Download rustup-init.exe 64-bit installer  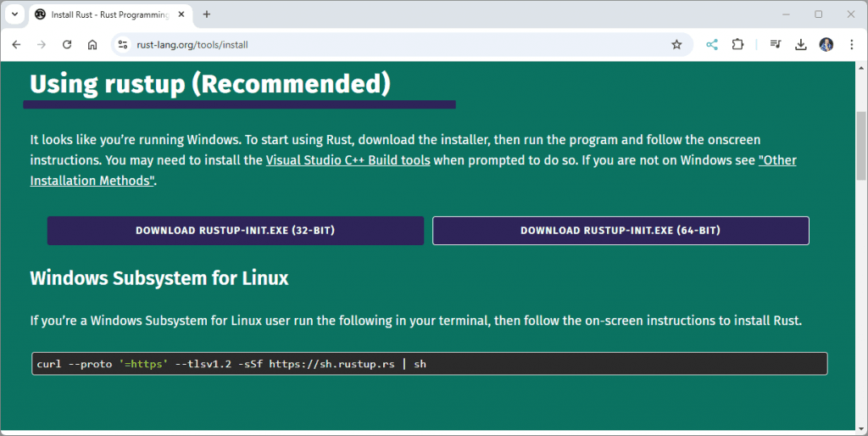[x=620, y=231]
